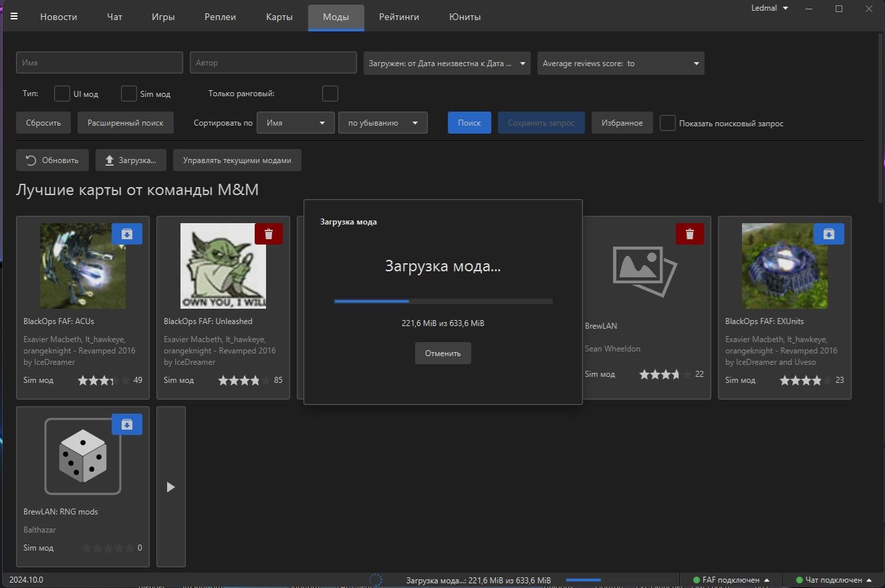
Task: Expand FAF подключен status menu
Action: pos(731,580)
